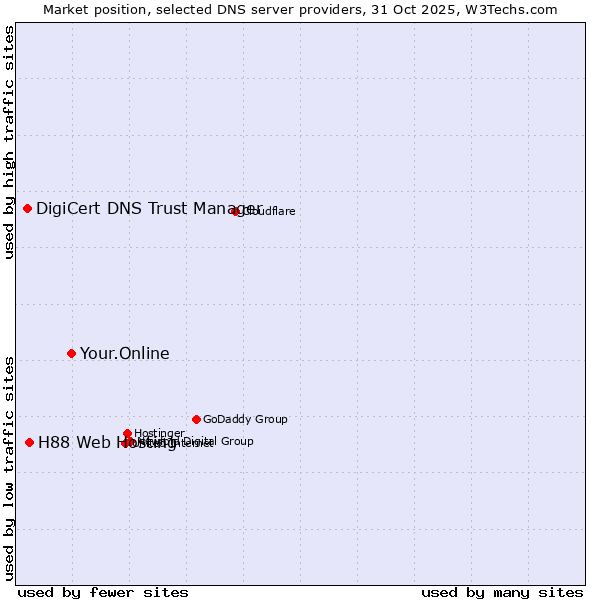Click the chart title mentioning W3Techs.com
This screenshot has height=600, width=600.
pos(300,9)
